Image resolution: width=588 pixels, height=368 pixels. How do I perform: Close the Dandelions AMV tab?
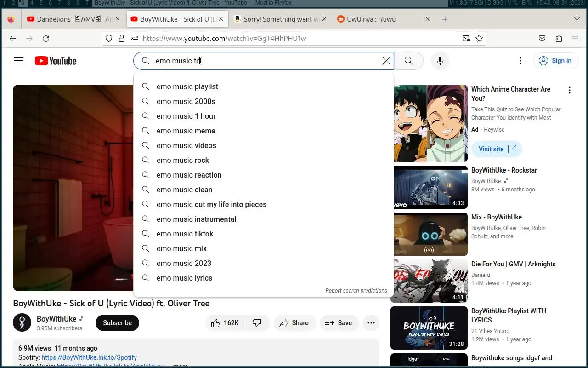118,19
